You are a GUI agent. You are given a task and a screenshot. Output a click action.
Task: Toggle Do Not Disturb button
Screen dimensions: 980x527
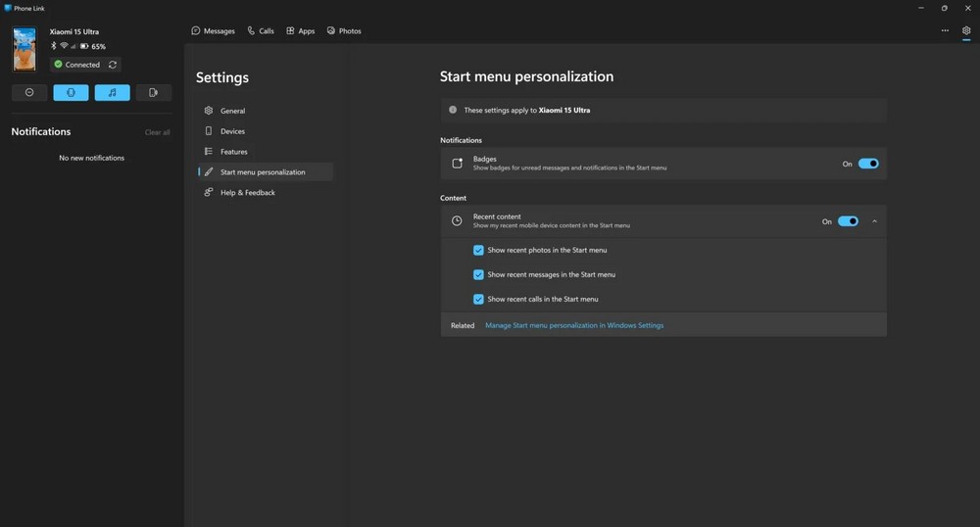29,93
